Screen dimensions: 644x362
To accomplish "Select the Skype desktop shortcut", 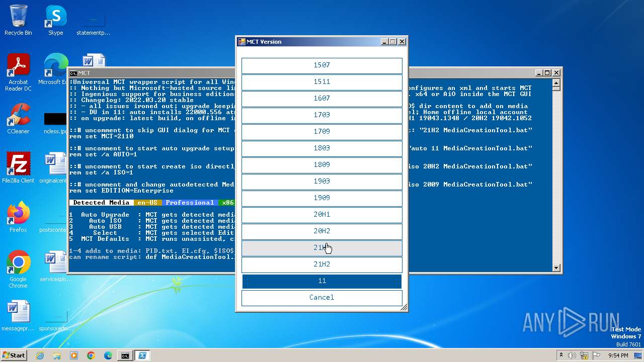I will (56, 20).
